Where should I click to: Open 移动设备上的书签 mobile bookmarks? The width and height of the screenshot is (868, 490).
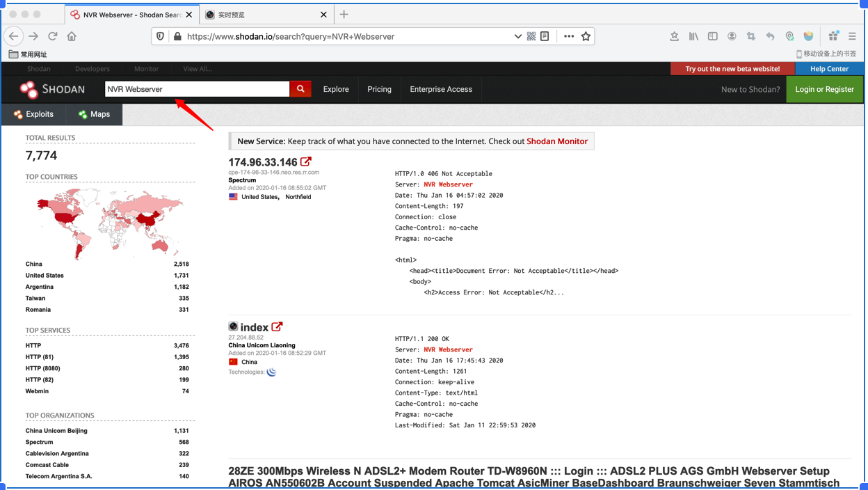pos(826,54)
